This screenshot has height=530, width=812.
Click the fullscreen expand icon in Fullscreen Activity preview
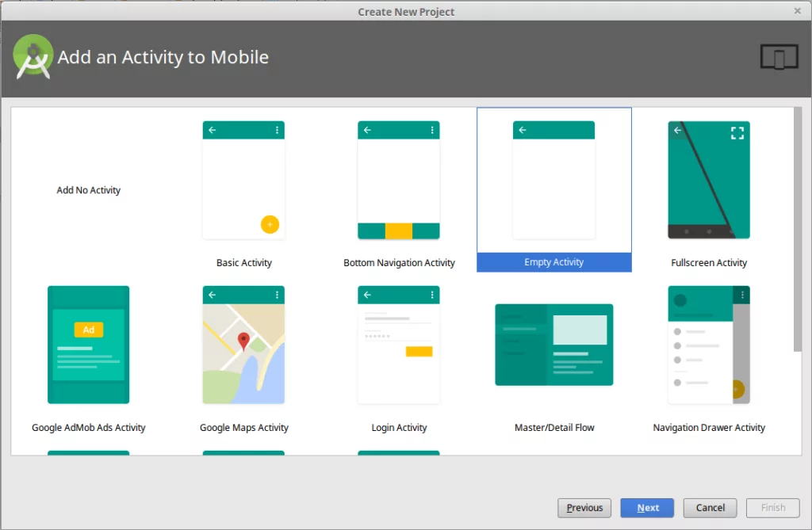tap(737, 133)
